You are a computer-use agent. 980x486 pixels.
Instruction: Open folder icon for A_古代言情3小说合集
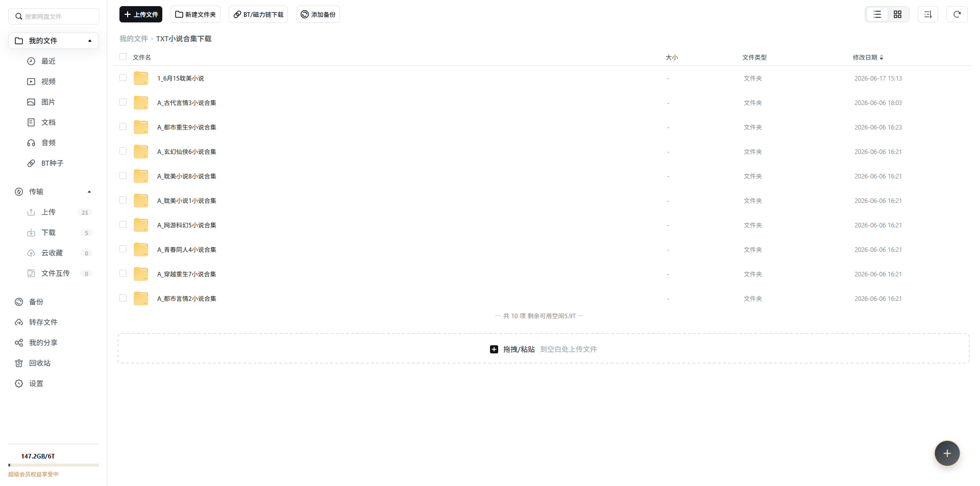pos(141,103)
